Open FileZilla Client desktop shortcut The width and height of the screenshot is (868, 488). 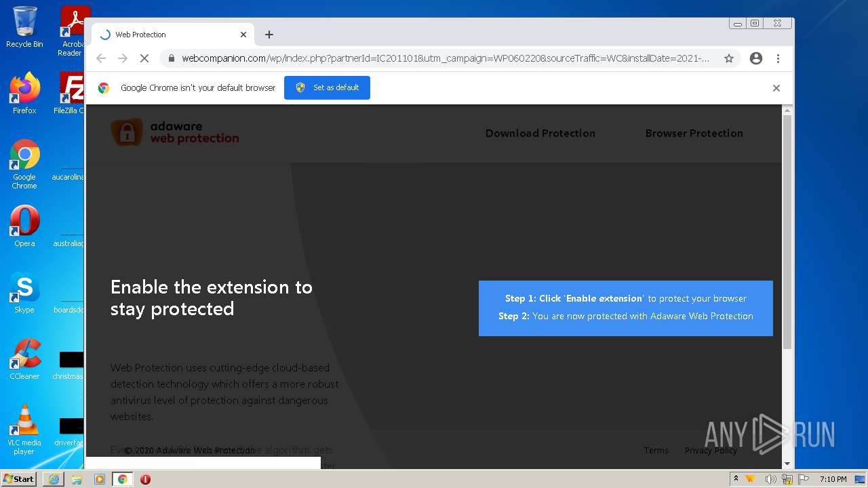[71, 94]
